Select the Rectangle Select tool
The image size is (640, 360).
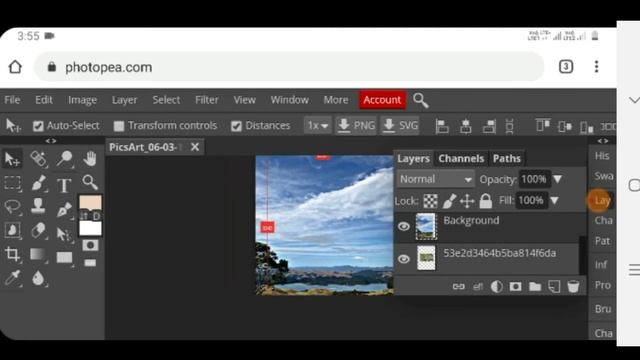(12, 183)
